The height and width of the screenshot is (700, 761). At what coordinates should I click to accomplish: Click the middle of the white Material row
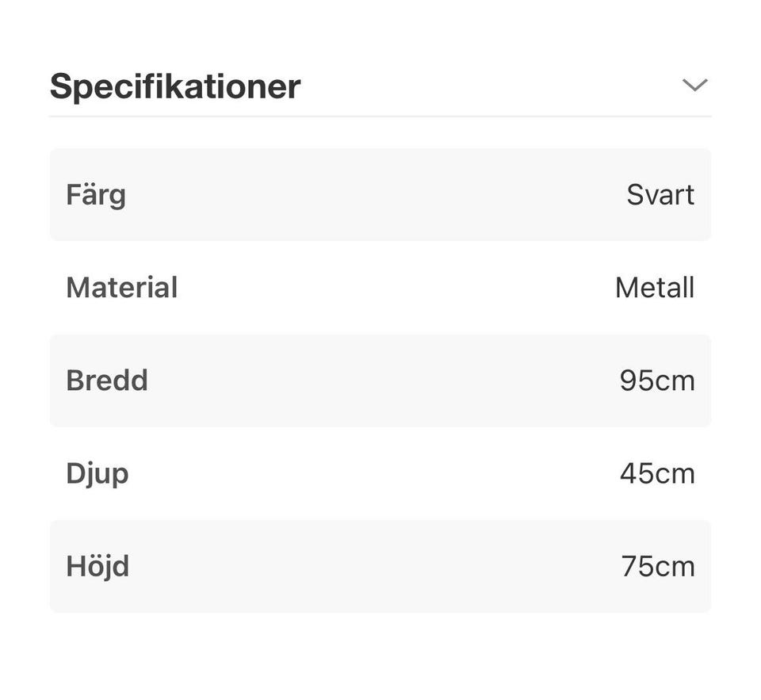click(380, 287)
